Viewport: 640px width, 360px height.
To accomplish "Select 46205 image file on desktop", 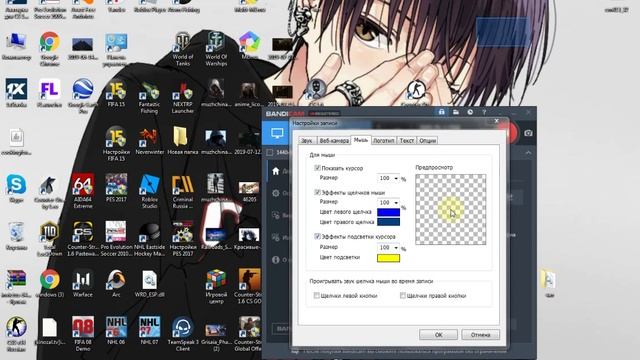I will point(249,191).
